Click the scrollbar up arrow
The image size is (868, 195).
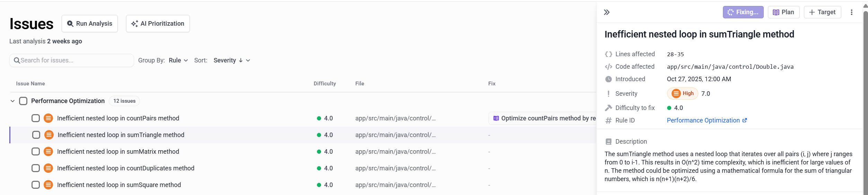[866, 6]
